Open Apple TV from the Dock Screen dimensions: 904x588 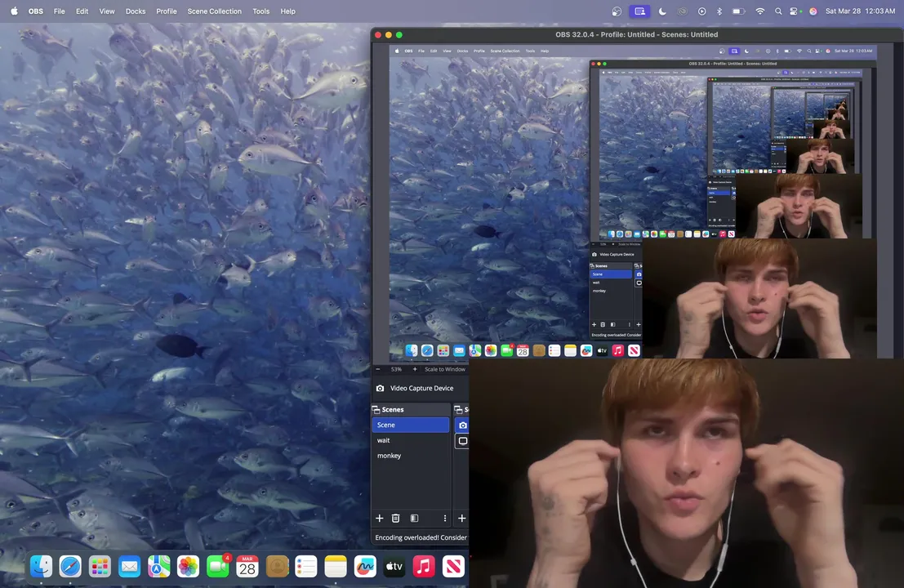point(394,567)
